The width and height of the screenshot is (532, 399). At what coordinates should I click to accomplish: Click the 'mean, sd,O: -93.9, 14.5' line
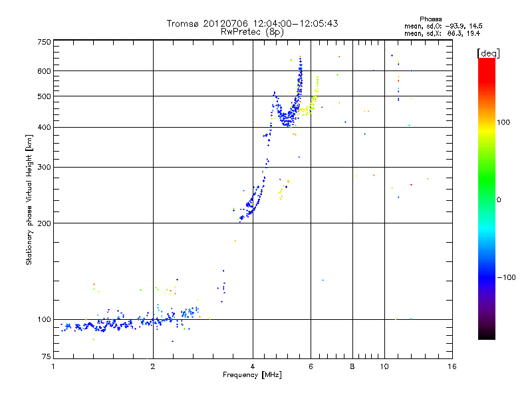click(x=443, y=26)
